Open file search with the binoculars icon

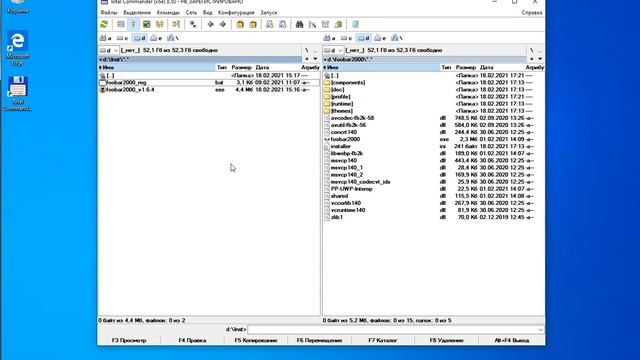click(x=299, y=24)
